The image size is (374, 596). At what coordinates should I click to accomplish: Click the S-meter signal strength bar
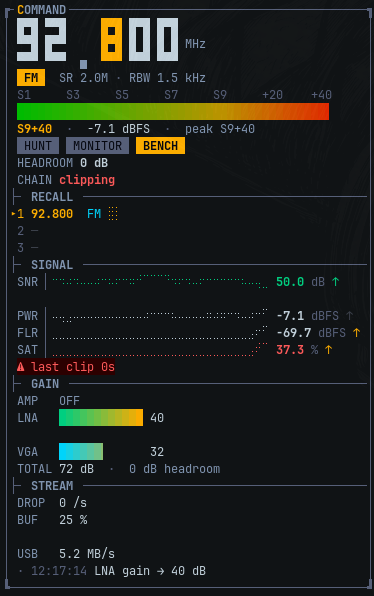coord(173,111)
